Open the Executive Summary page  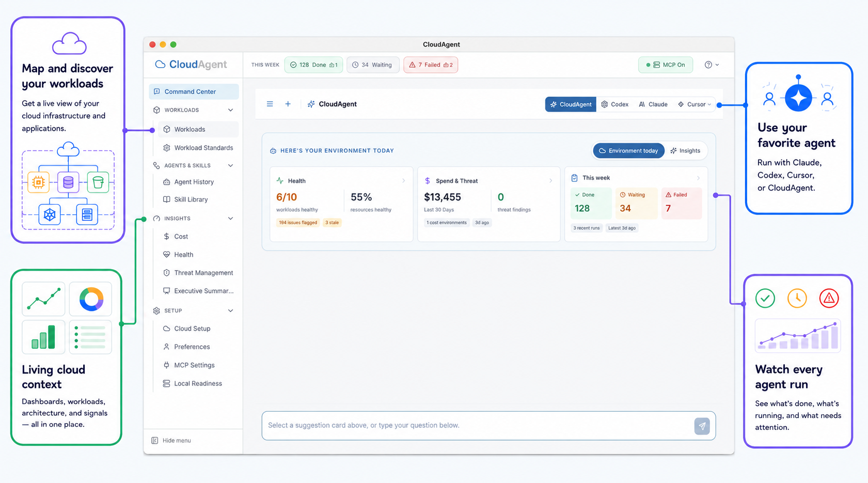pos(198,291)
